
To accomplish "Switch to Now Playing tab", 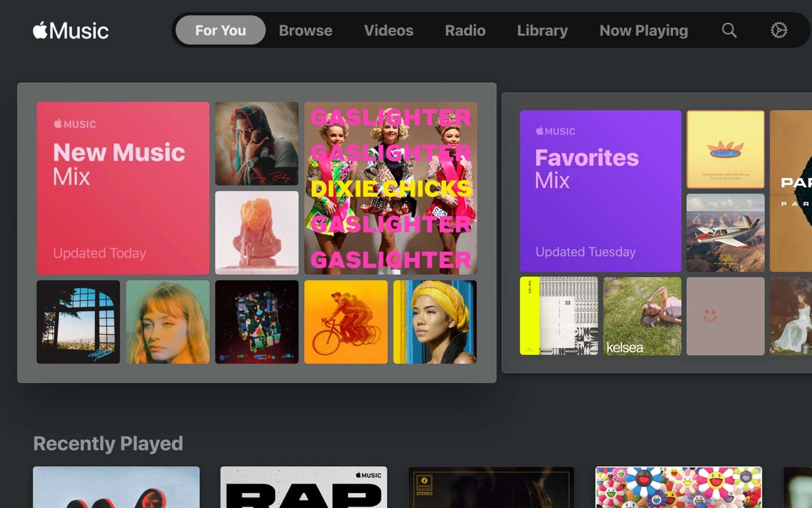I will [644, 30].
